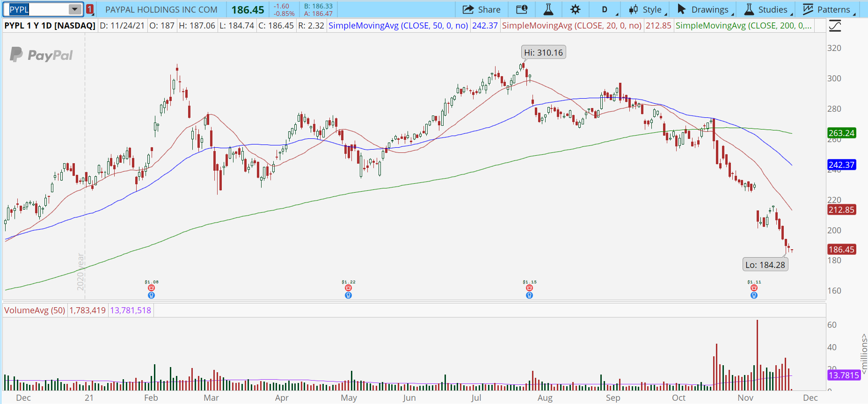868x404 pixels.
Task: Click the Lo: 184.28 price bubble
Action: [x=765, y=265]
